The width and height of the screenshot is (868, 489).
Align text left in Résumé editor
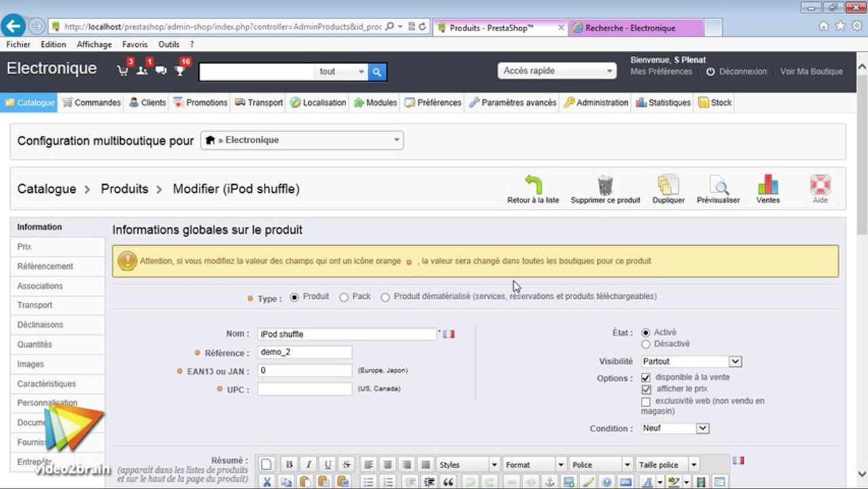point(369,465)
